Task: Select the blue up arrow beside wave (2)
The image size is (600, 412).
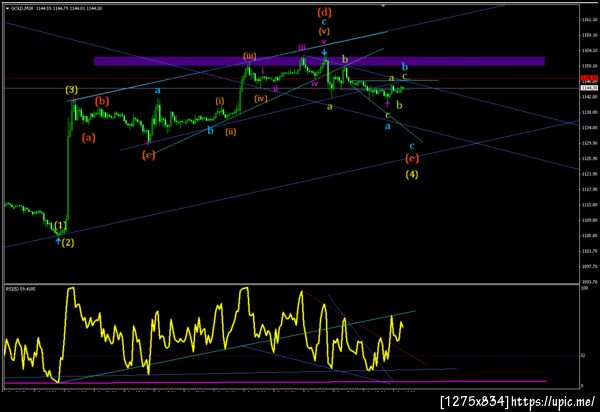Action: pos(58,241)
